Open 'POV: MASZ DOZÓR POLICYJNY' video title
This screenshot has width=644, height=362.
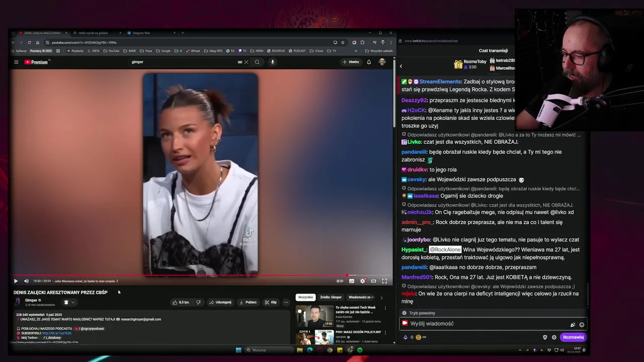pos(358,332)
